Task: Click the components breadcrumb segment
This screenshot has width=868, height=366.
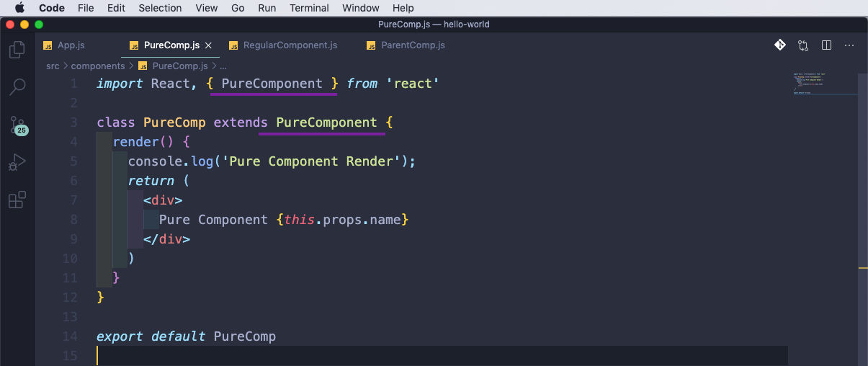Action: (98, 66)
